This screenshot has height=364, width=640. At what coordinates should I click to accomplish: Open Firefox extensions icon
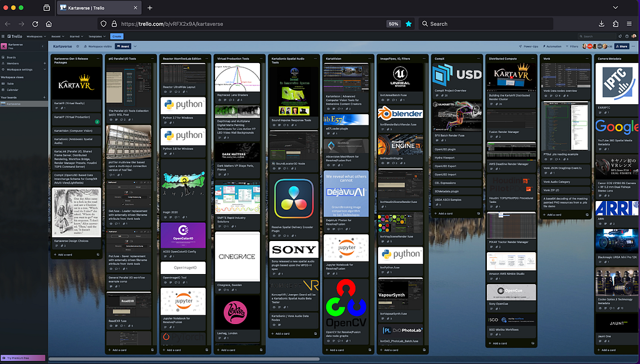point(616,24)
